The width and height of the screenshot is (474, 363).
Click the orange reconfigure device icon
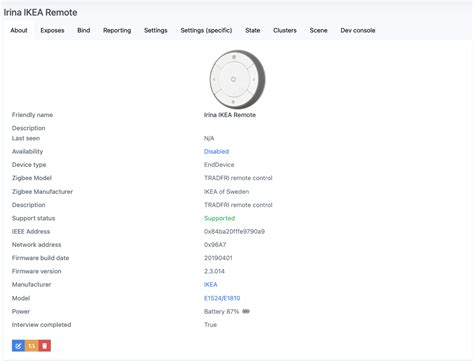[32, 346]
